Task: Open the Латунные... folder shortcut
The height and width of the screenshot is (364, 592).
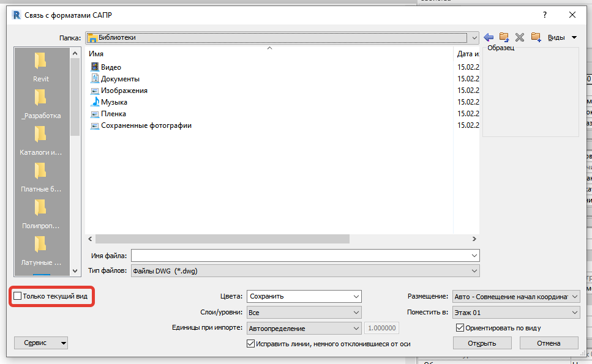Action: [x=41, y=251]
